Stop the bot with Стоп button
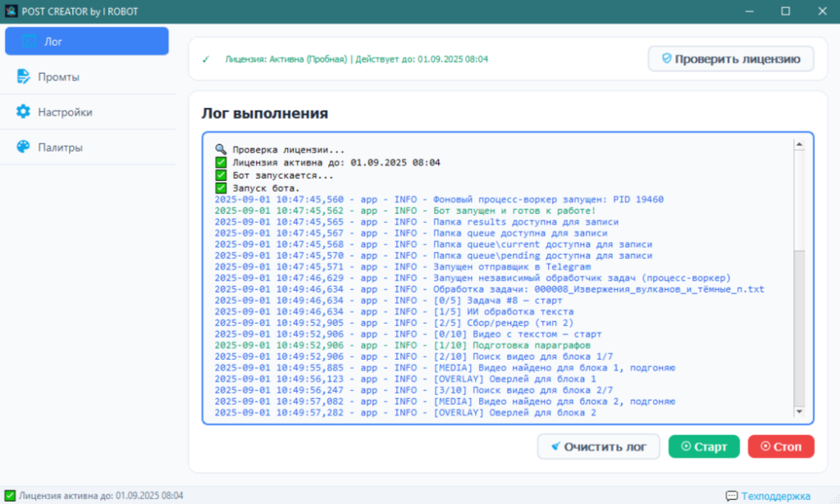 coord(780,447)
